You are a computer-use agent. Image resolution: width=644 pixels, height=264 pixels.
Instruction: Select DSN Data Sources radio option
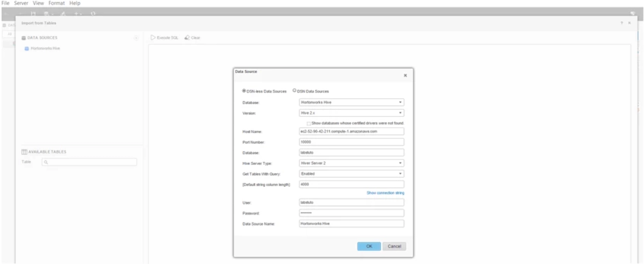[x=295, y=91]
